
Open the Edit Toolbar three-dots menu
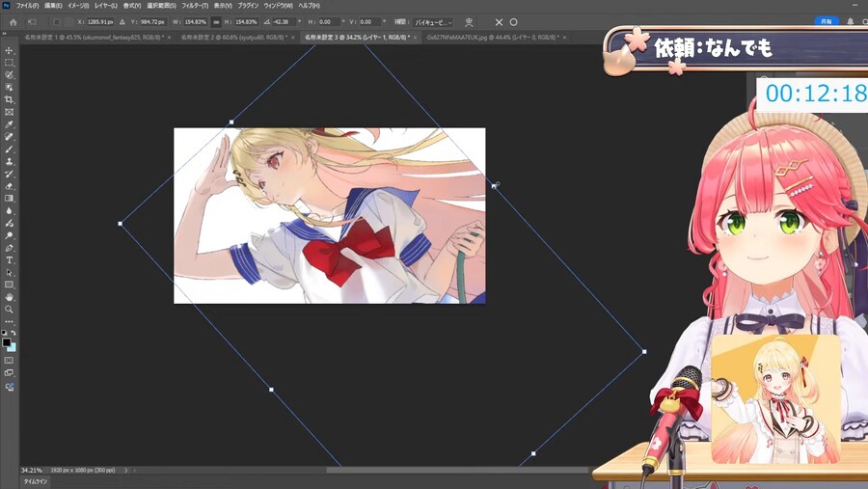pos(9,322)
